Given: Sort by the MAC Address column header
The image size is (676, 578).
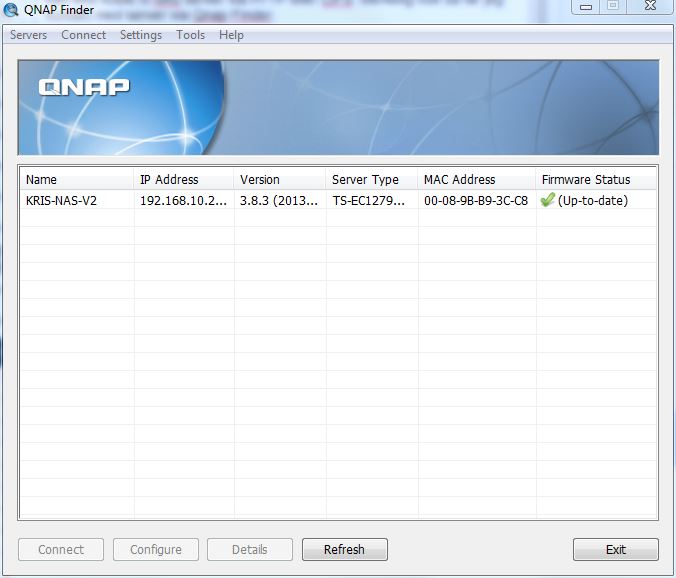Looking at the screenshot, I should (477, 179).
